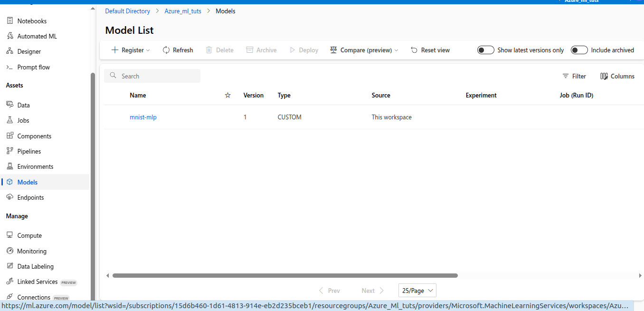Switch to the Models sidebar section
The height and width of the screenshot is (311, 644).
tap(28, 182)
